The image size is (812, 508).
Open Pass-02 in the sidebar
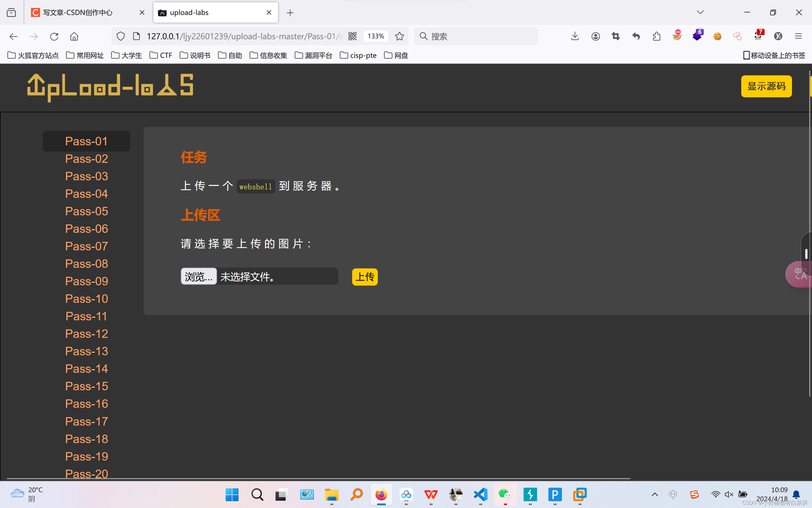(x=87, y=159)
